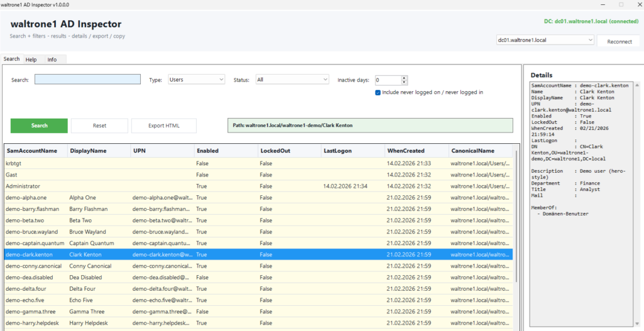Hit the Reconnect button
The width and height of the screenshot is (644, 331).
coord(619,41)
